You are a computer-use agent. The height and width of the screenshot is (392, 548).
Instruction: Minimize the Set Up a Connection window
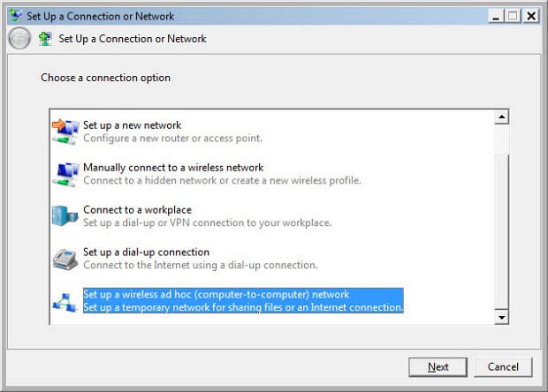tap(497, 16)
